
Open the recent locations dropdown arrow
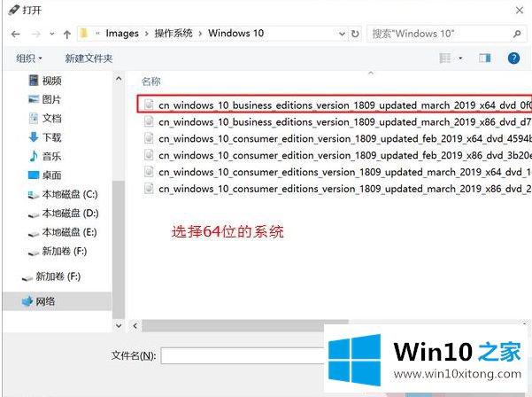tap(52, 34)
